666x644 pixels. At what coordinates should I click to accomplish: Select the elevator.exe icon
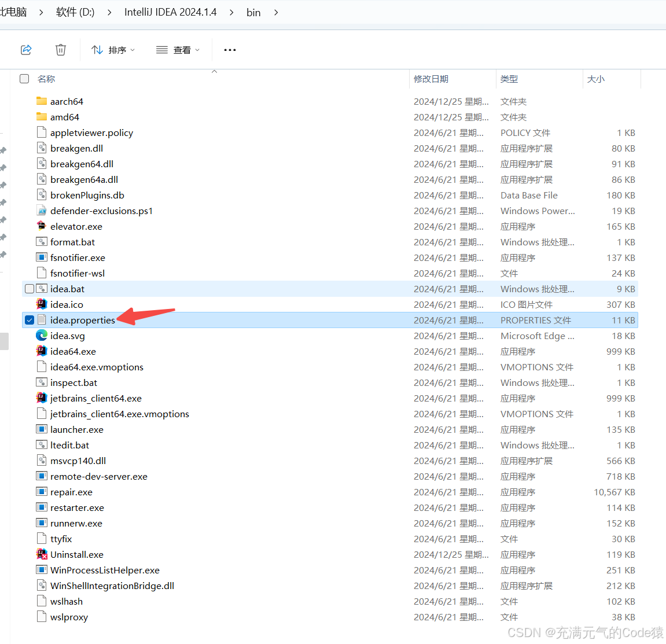[42, 226]
